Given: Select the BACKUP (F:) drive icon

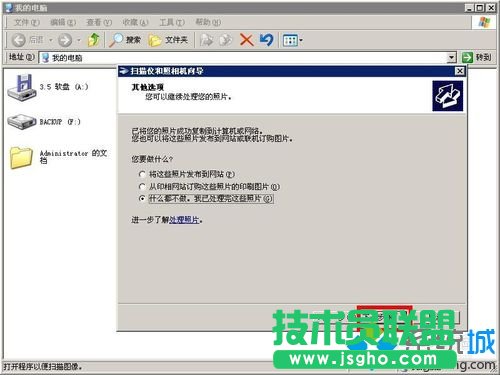Looking at the screenshot, I should (22, 122).
